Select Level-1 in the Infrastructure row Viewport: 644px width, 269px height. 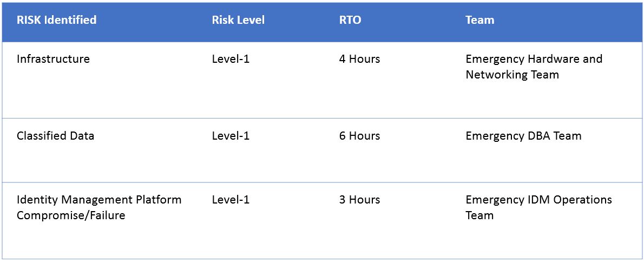(231, 59)
